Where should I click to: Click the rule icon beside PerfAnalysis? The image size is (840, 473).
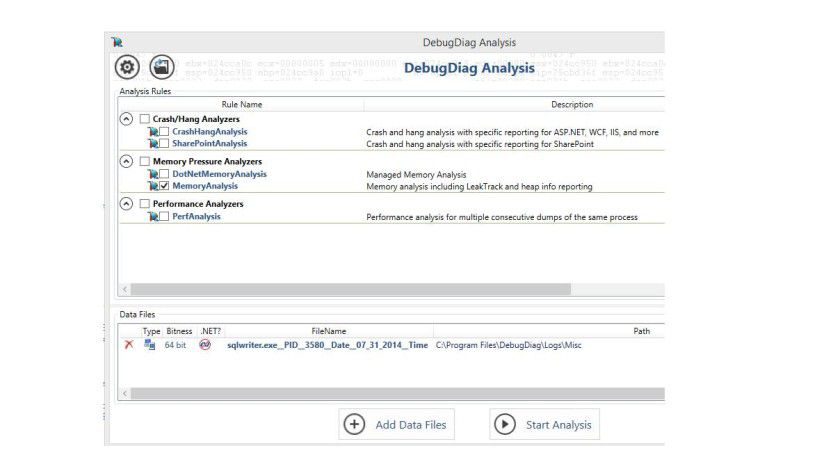(153, 216)
